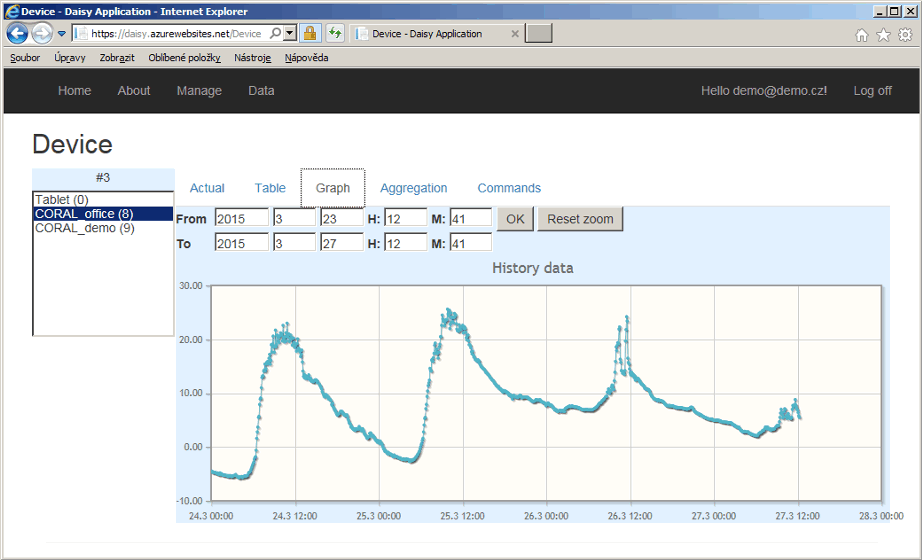Select the Graph tab

click(333, 188)
